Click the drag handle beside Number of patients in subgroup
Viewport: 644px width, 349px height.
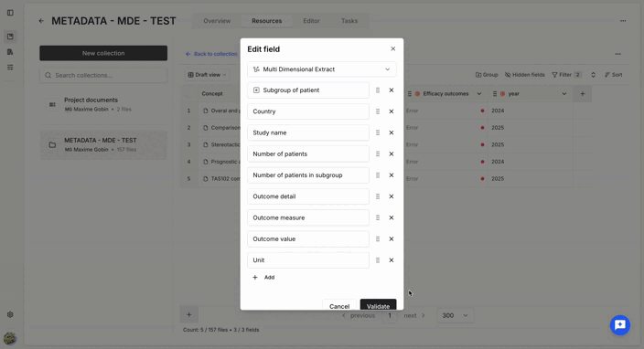[x=378, y=175]
